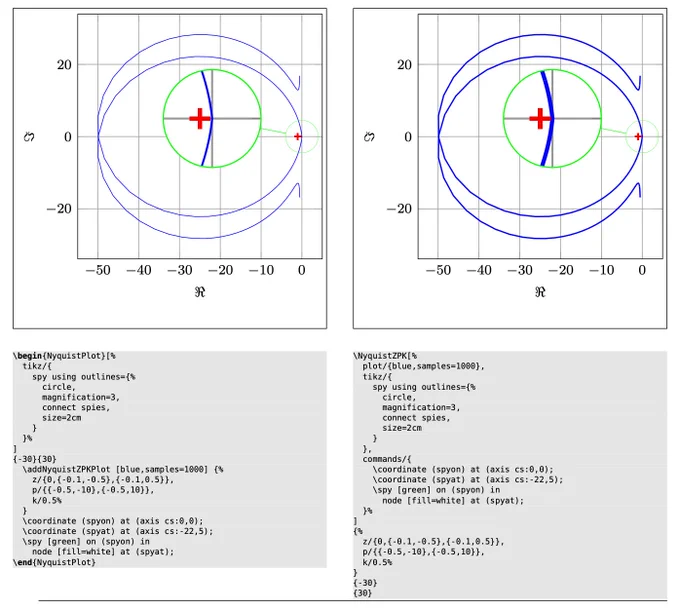Click \coordinate (spyon) line in NyquistZPK command code
The width and height of the screenshot is (680, 610).
pos(463,470)
